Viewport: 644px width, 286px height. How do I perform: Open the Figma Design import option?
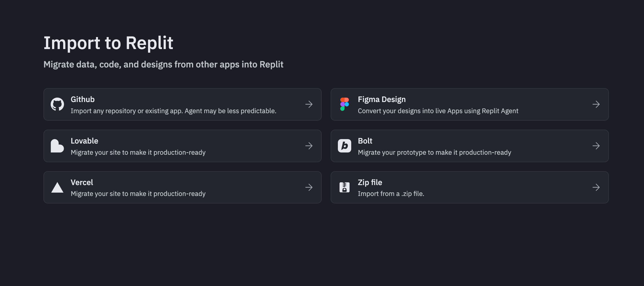click(470, 104)
